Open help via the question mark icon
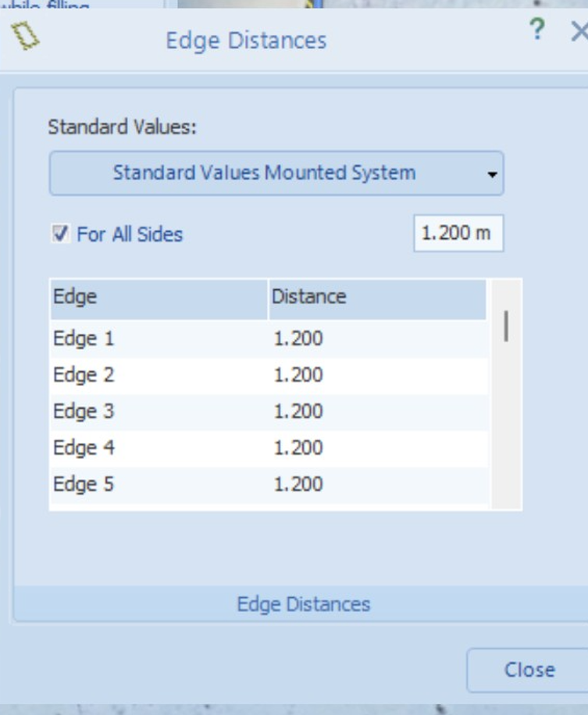 tap(536, 31)
